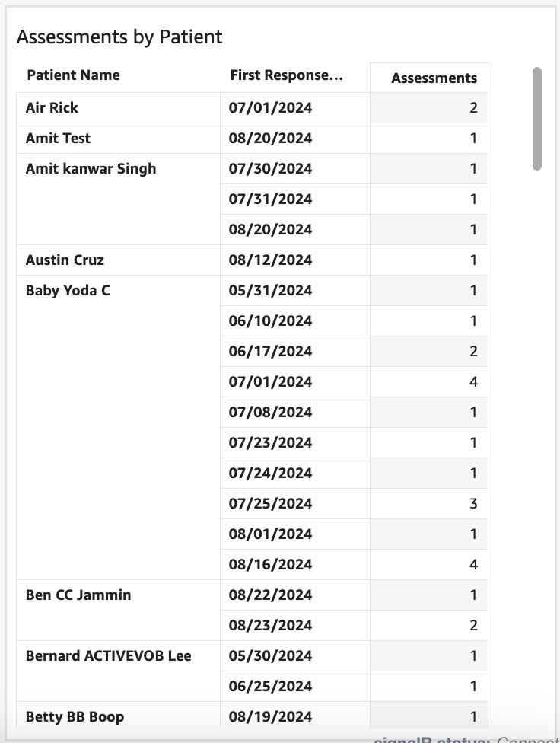The image size is (560, 743).
Task: Select the Austin Cruz patient cell
Action: pos(65,260)
